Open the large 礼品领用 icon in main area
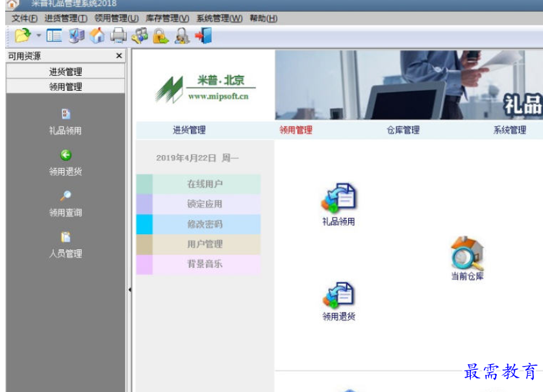The height and width of the screenshot is (392, 543). [x=338, y=204]
